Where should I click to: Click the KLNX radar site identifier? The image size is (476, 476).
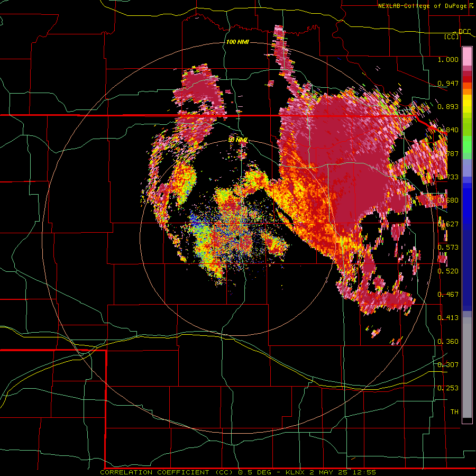296,472
